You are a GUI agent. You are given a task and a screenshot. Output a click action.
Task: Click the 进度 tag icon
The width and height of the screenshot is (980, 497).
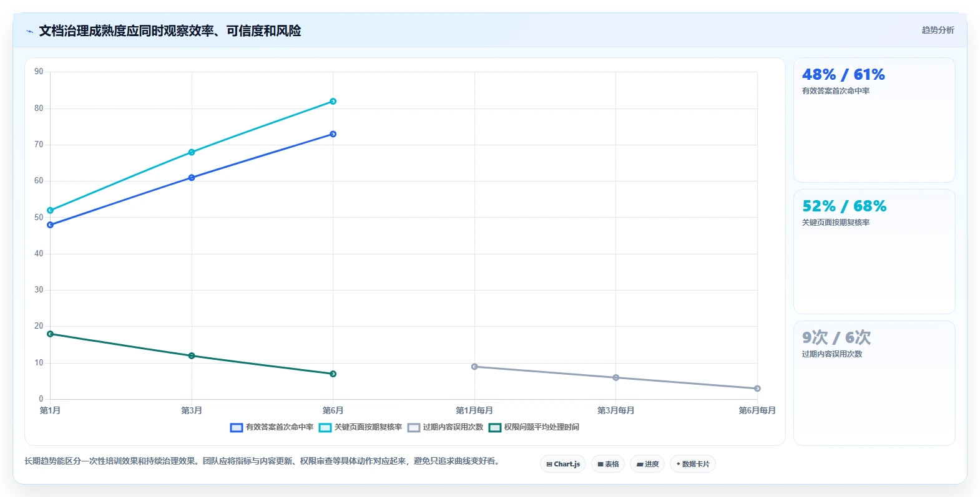(x=640, y=465)
